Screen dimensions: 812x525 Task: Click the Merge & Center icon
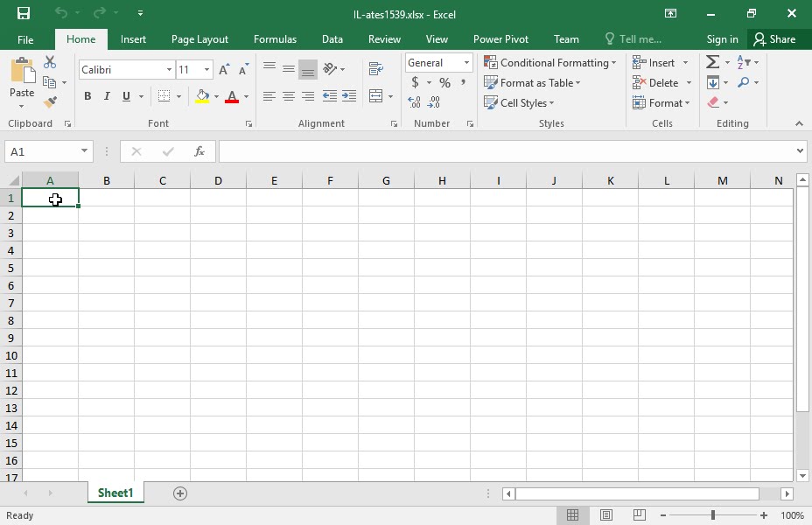(x=376, y=95)
